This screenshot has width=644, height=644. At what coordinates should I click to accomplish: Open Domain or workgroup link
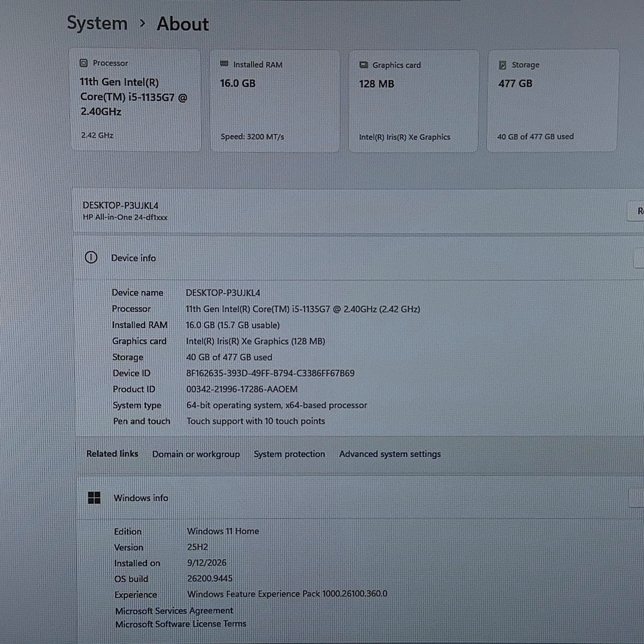196,454
